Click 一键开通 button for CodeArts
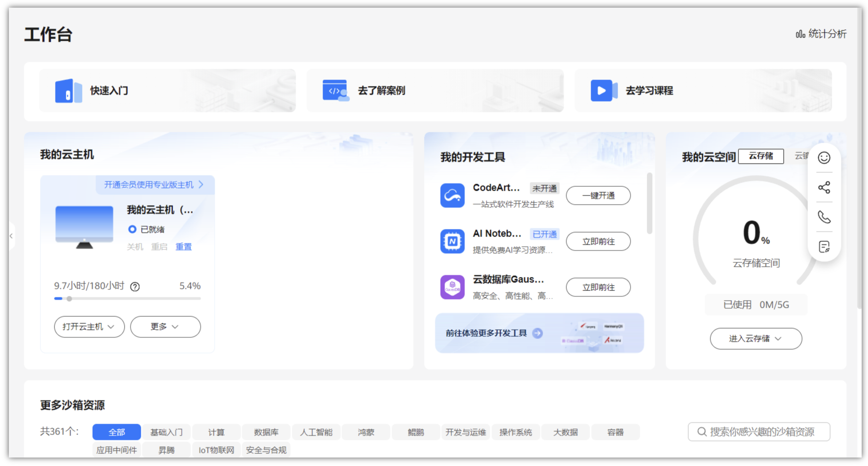 [x=598, y=196]
